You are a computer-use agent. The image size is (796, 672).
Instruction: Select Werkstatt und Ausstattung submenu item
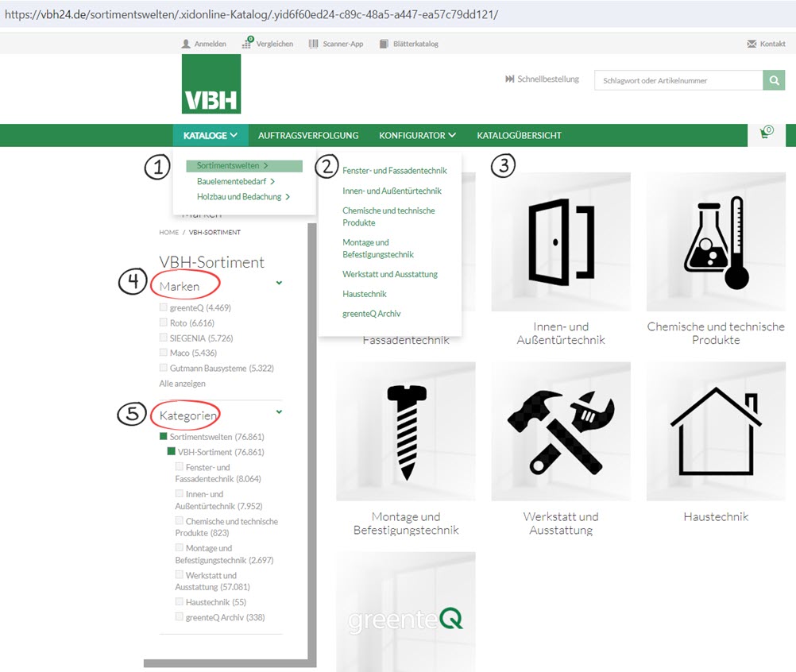coord(390,274)
